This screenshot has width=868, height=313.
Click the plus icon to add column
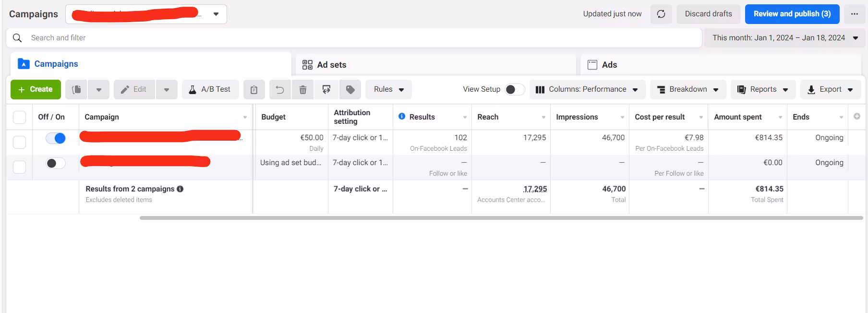point(857,117)
